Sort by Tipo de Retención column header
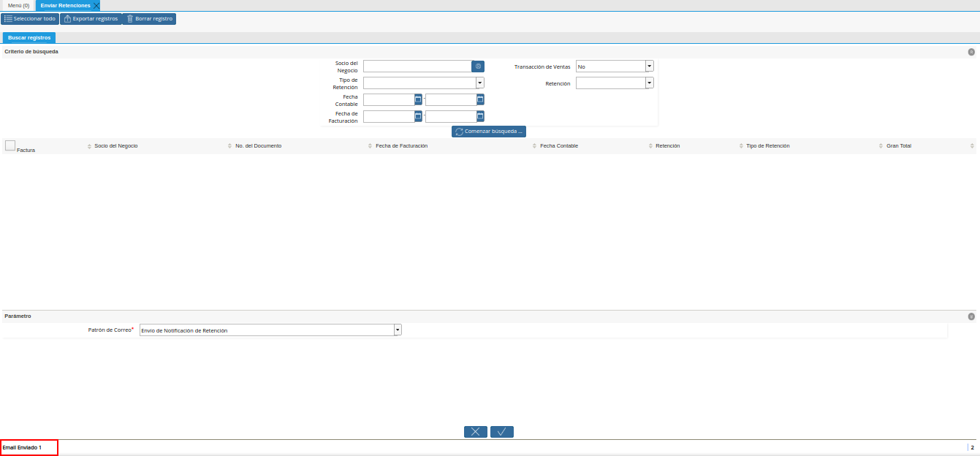The height and width of the screenshot is (456, 980). 767,146
